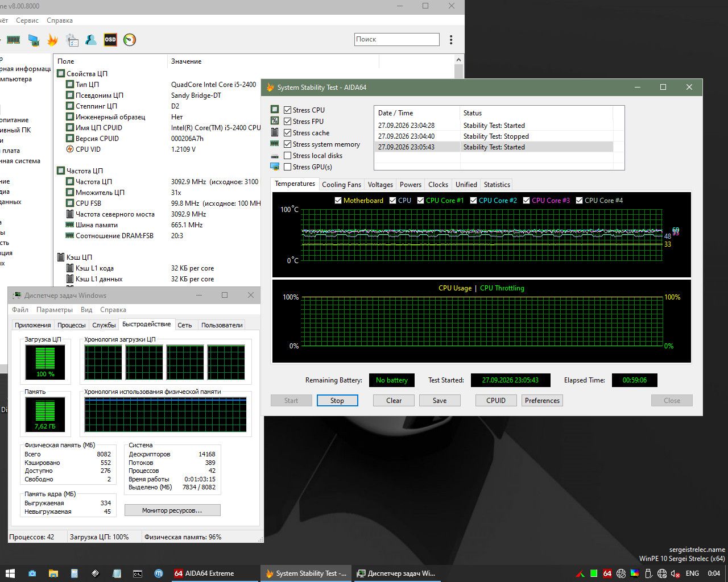This screenshot has height=582, width=728.
Task: Enable the Stress GPU(s) checkbox
Action: click(288, 167)
